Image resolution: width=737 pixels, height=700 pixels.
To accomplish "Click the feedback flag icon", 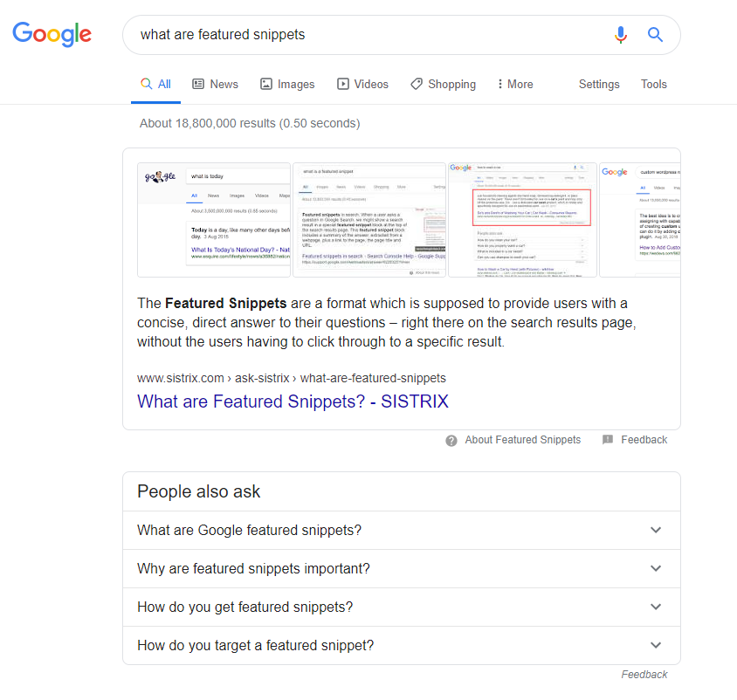I will coord(607,440).
